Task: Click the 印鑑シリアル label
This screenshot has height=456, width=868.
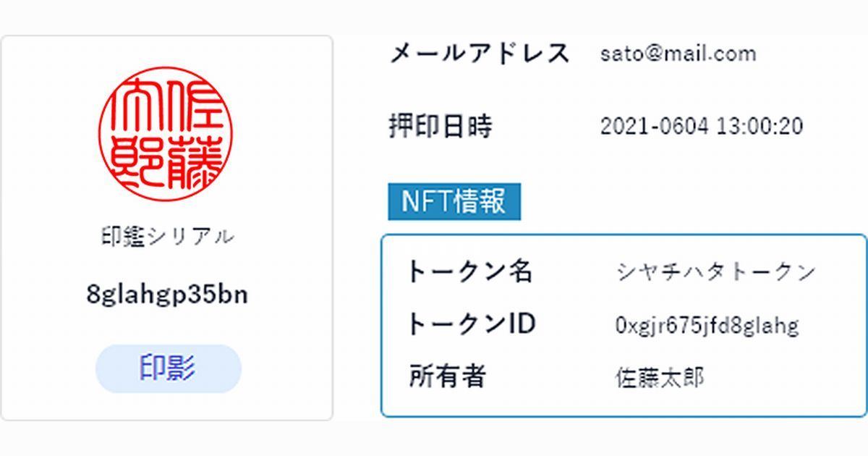Action: click(168, 237)
